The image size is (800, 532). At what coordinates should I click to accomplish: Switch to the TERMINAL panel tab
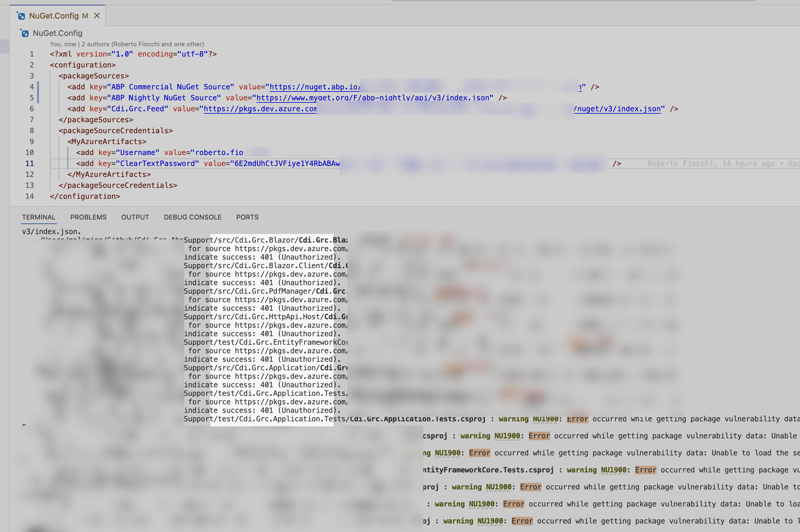pyautogui.click(x=39, y=217)
